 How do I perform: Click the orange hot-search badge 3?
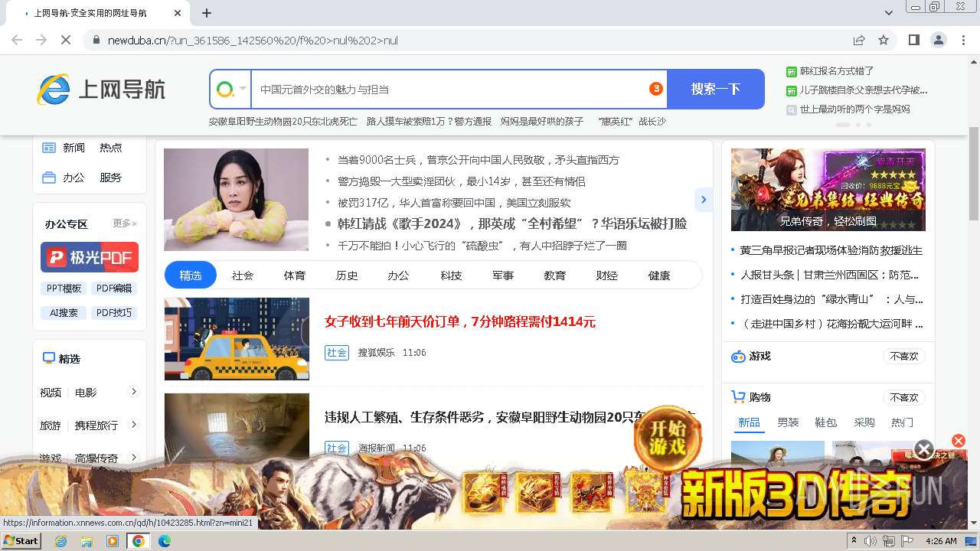656,89
